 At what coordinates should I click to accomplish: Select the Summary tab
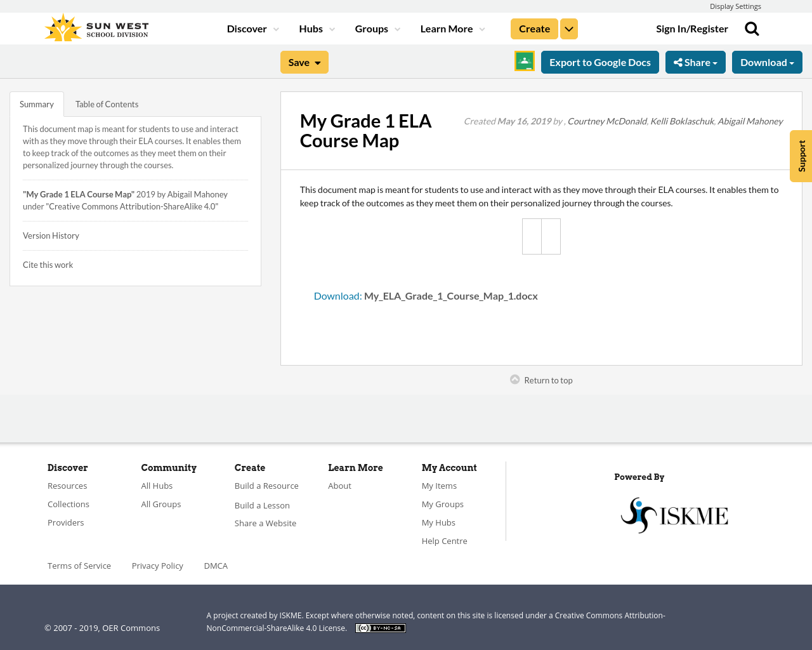36,103
